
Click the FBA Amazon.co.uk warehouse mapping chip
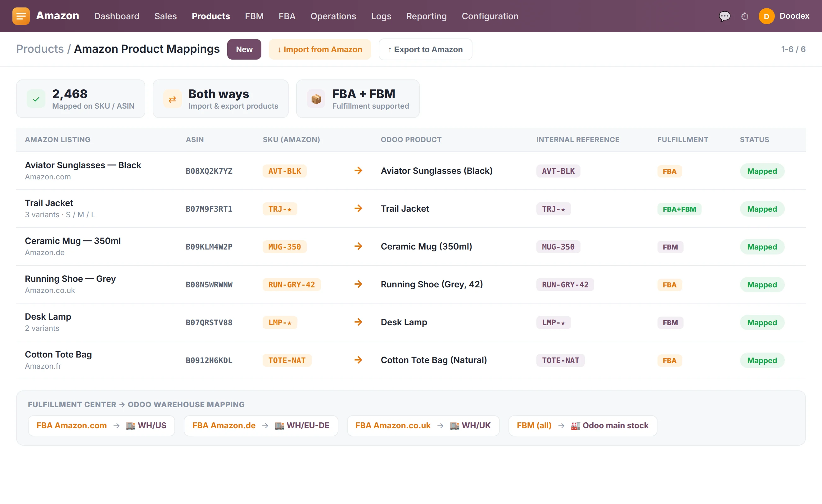point(423,425)
